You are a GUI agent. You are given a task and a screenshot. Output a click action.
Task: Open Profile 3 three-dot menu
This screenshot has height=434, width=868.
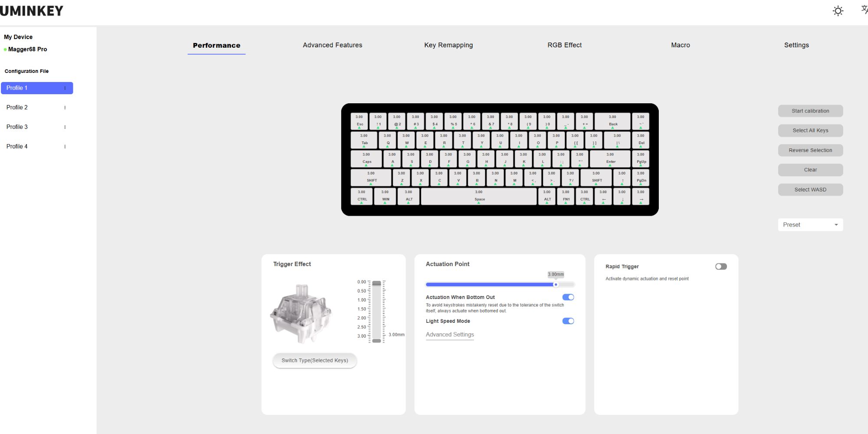65,127
